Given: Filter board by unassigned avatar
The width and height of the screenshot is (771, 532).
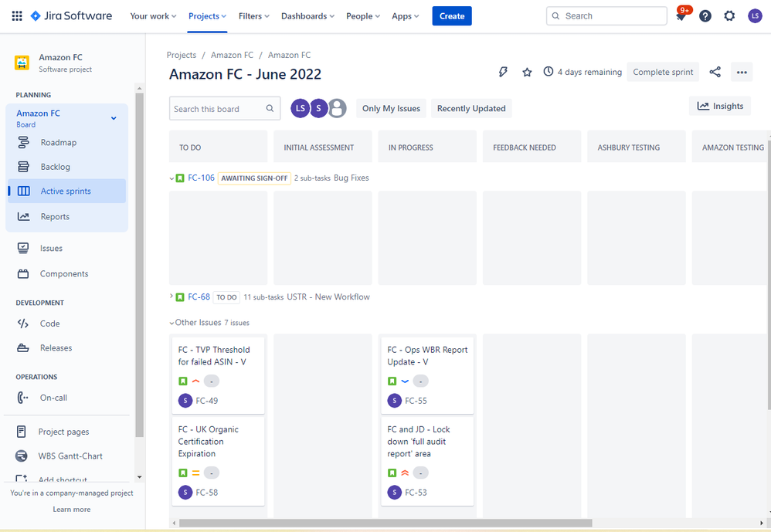Looking at the screenshot, I should pyautogui.click(x=337, y=109).
